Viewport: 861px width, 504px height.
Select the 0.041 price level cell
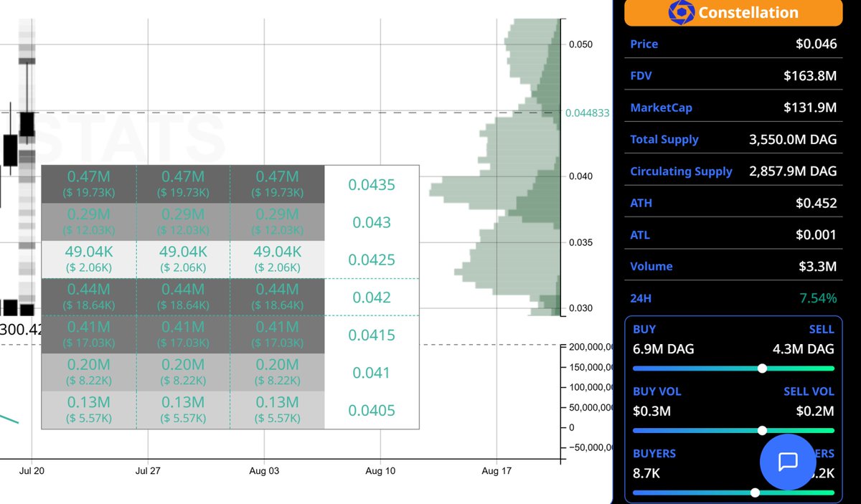point(372,372)
